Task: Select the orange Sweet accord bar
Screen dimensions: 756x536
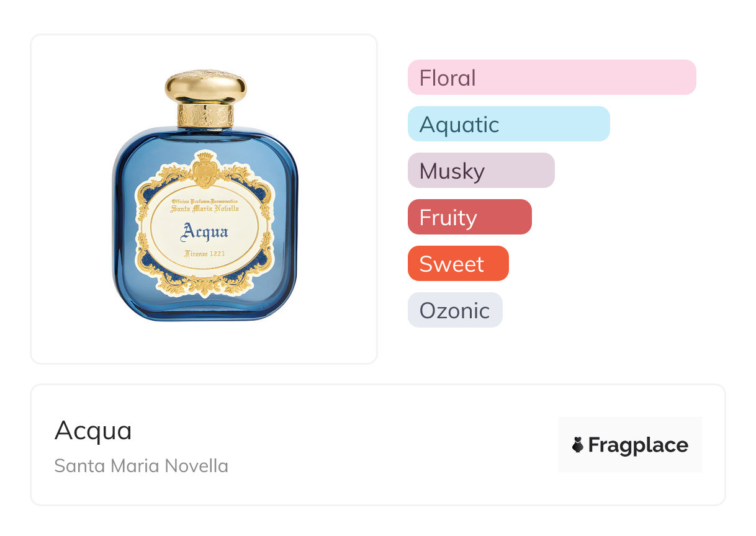Action: point(457,264)
